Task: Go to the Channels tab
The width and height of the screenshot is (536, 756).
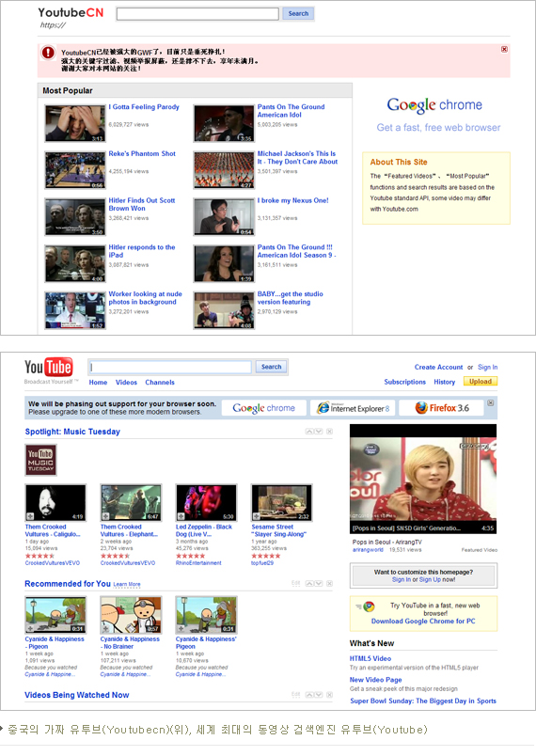Action: (160, 383)
